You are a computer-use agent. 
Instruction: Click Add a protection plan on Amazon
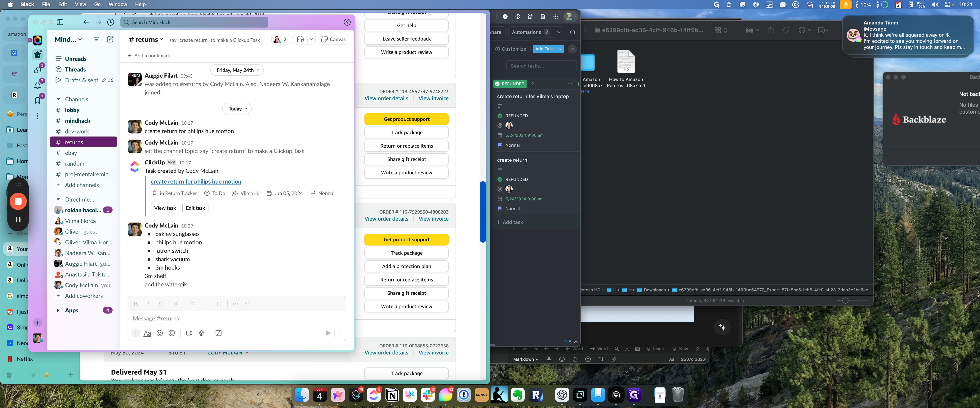pos(406,266)
